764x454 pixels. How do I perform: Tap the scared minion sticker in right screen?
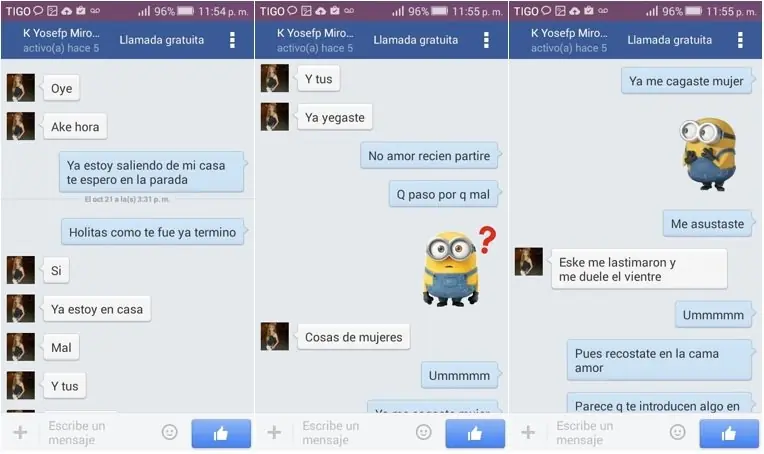[x=709, y=153]
